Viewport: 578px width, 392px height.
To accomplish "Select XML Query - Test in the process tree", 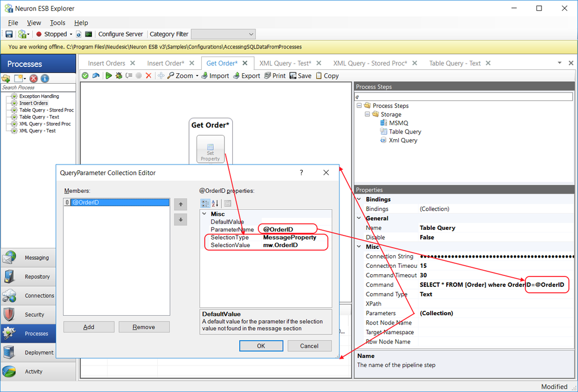I will coord(38,130).
